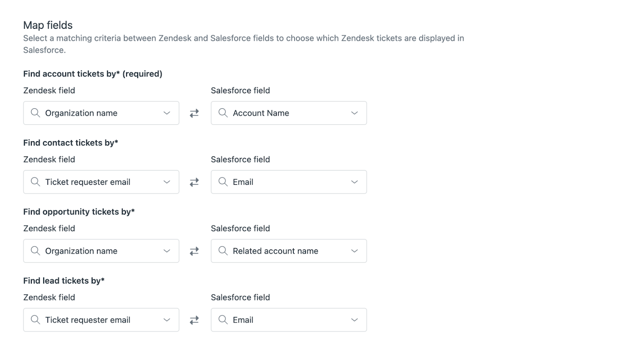
Task: Click swap arrows icon in account tickets row
Action: coord(194,113)
